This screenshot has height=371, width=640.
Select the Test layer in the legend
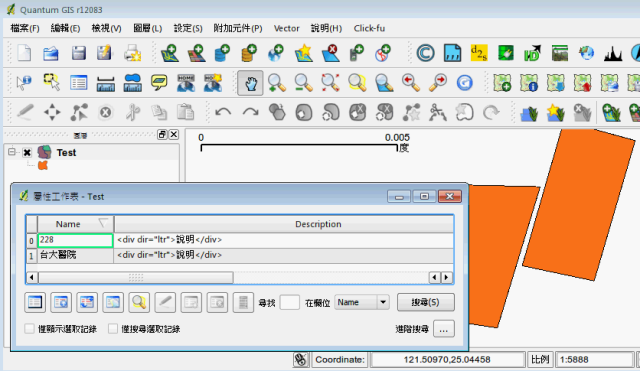(66, 153)
